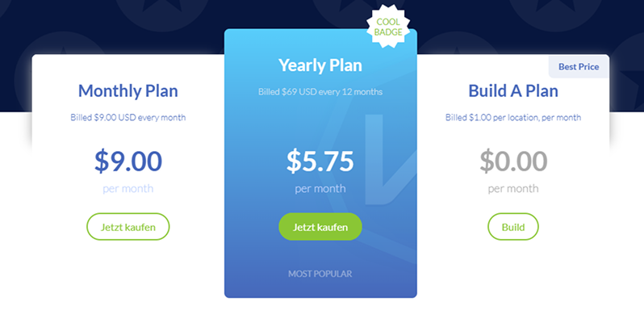Click per month under Build A Plan price
The image size is (644, 323).
[513, 189]
